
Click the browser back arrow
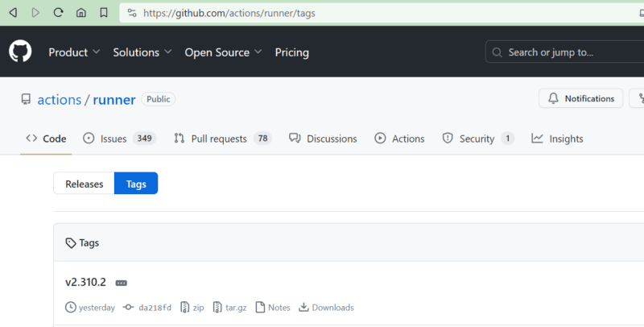click(x=13, y=13)
